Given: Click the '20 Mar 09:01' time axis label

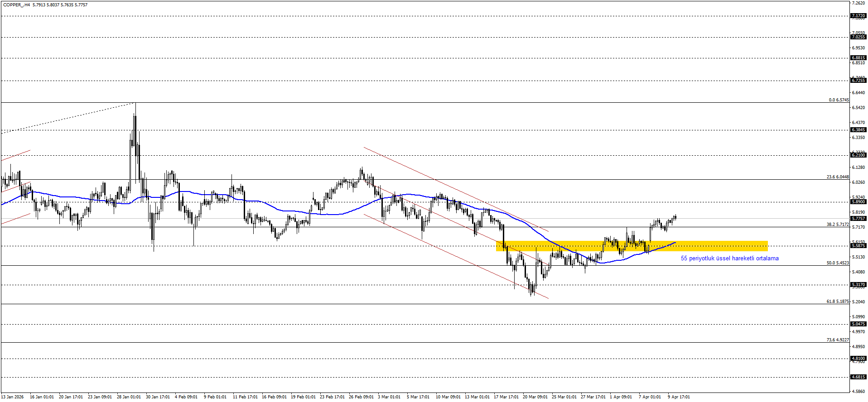Looking at the screenshot, I should tap(535, 397).
